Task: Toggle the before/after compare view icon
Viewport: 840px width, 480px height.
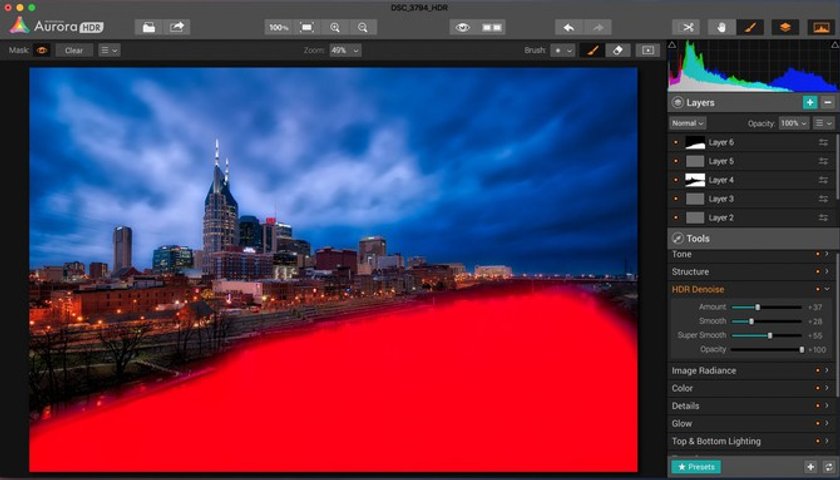Action: click(x=491, y=27)
